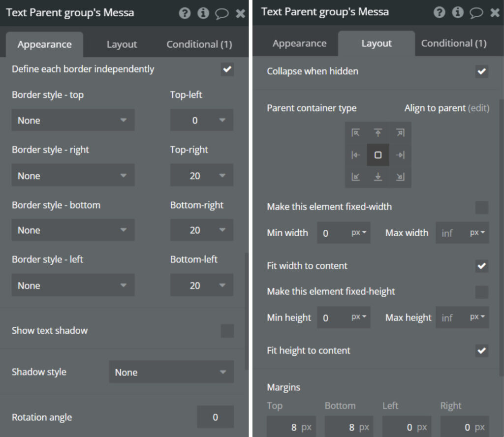This screenshot has width=504, height=437.
Task: Disable Fit height to content
Action: pos(482,351)
